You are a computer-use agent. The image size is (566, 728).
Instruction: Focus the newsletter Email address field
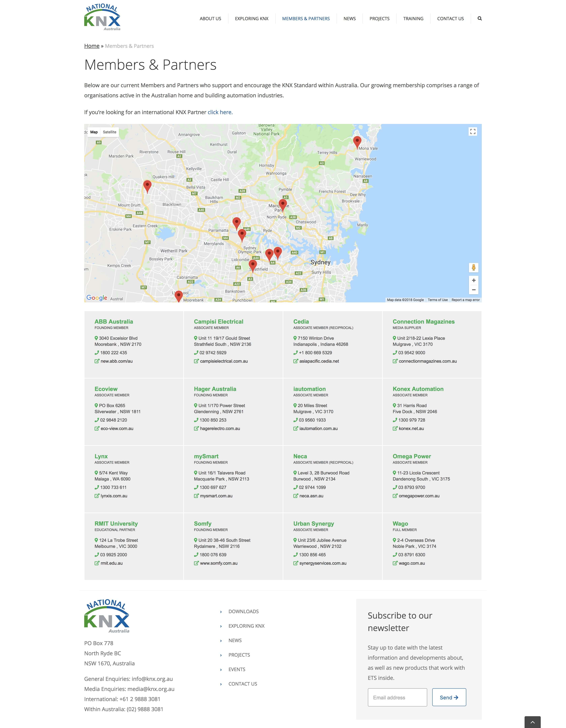[397, 697]
